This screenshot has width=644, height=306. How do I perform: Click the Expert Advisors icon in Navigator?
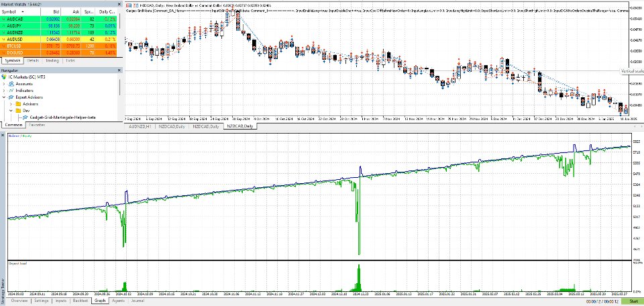[11, 97]
